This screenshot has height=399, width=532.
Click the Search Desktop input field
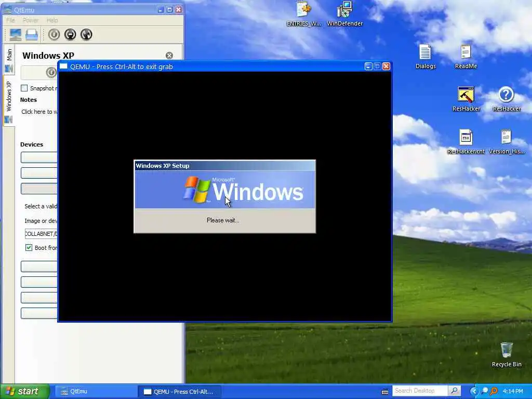[x=420, y=391]
